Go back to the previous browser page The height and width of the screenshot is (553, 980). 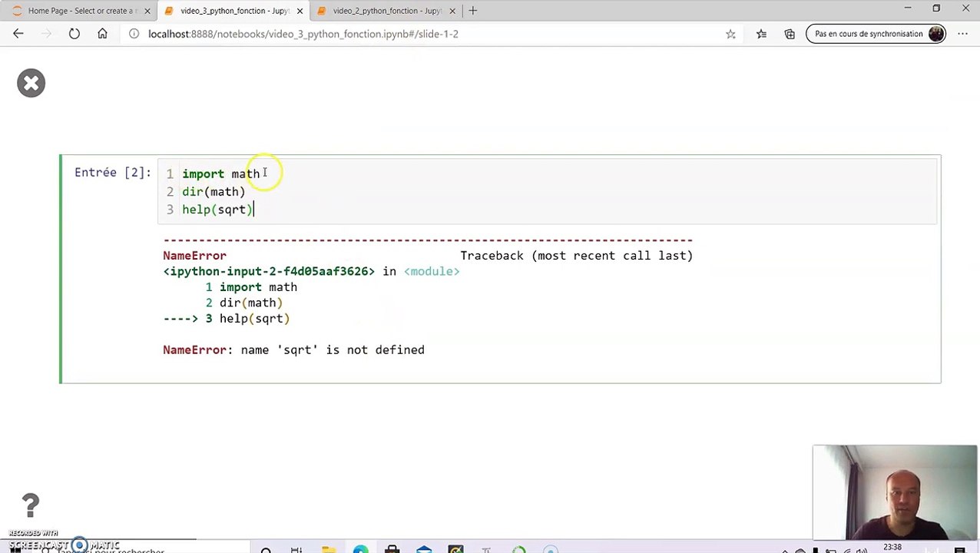tap(18, 34)
